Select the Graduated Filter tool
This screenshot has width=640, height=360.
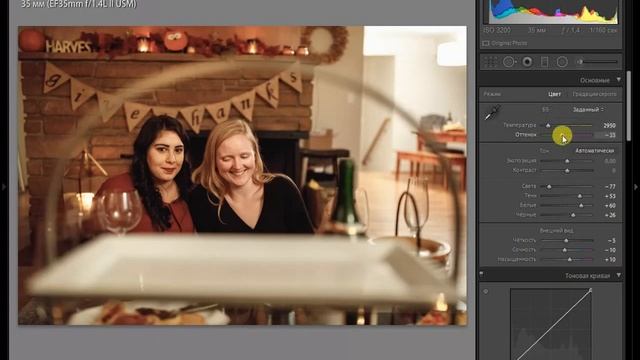click(544, 62)
